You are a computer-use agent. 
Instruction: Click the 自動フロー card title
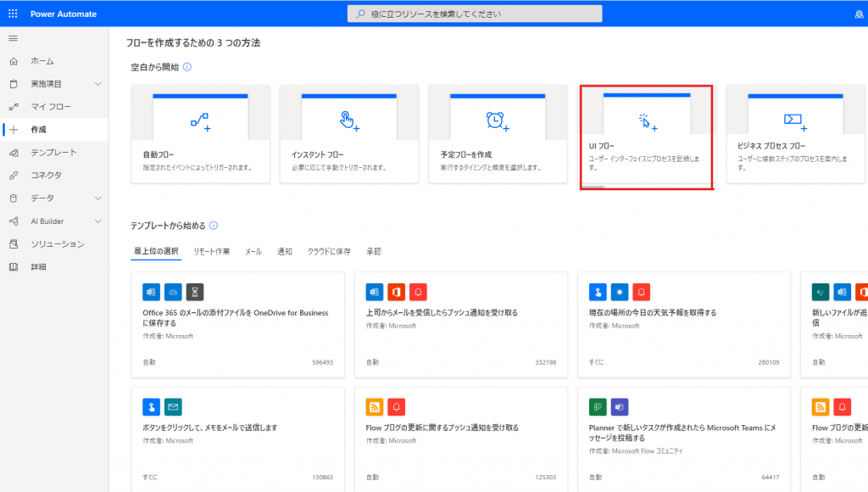(159, 154)
